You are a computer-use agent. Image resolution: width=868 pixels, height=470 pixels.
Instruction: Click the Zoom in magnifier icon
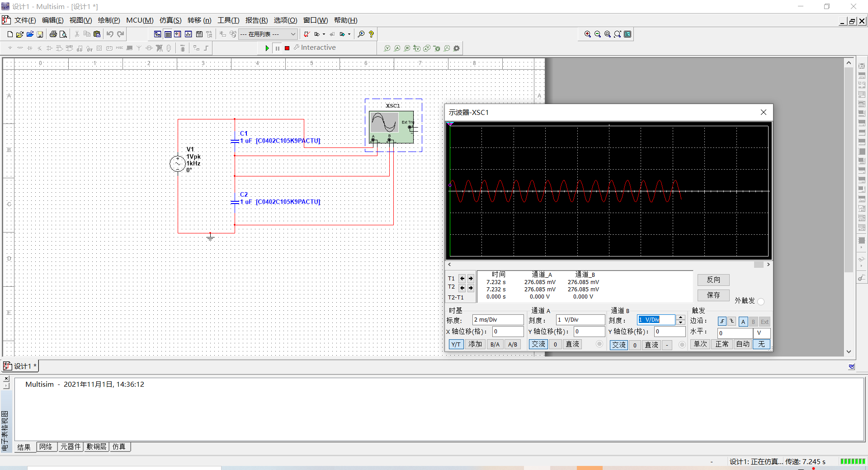point(588,34)
